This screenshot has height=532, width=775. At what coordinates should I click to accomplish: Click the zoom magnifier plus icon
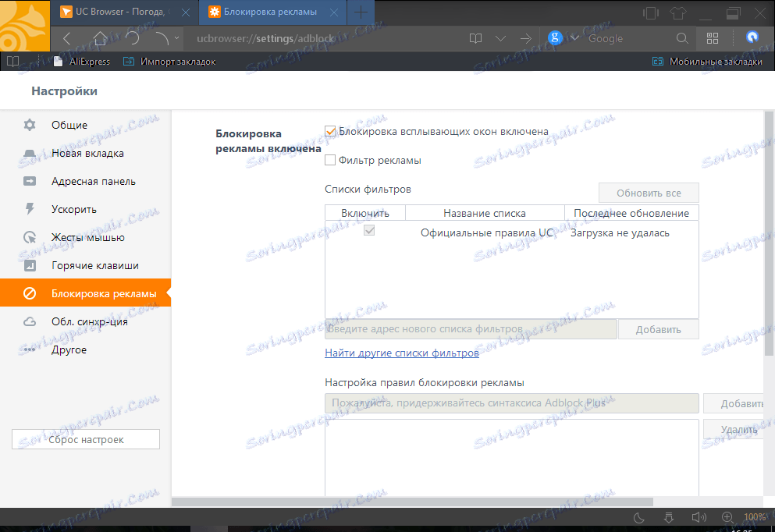point(727,517)
